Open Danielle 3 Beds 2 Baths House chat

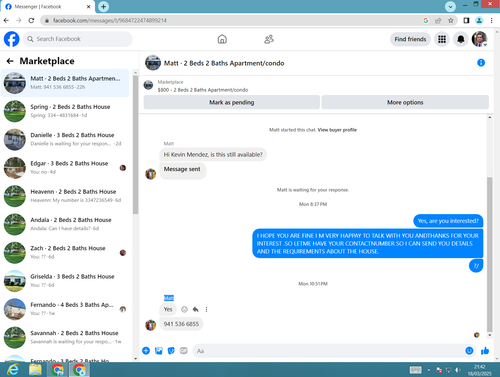(x=65, y=139)
